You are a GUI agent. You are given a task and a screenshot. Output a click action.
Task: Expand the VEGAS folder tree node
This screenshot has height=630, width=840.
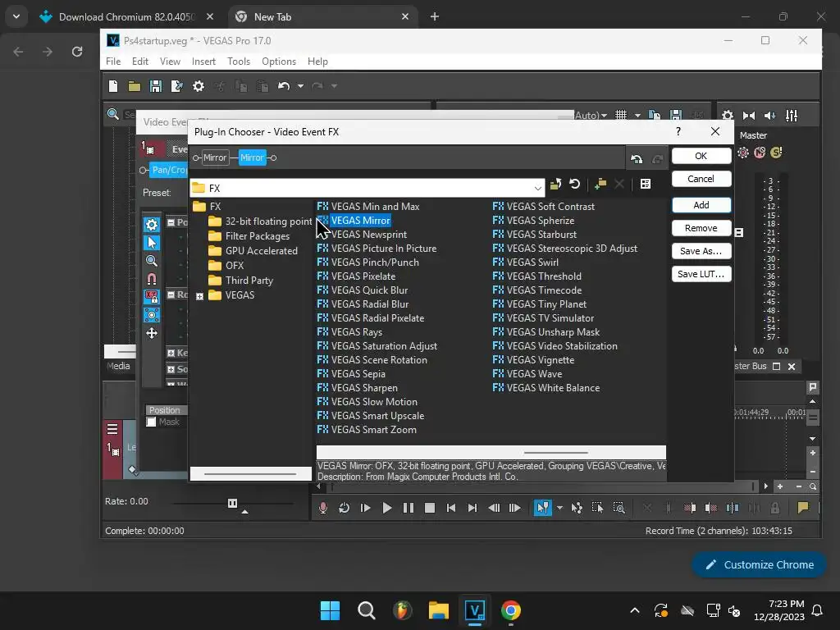pyautogui.click(x=200, y=296)
